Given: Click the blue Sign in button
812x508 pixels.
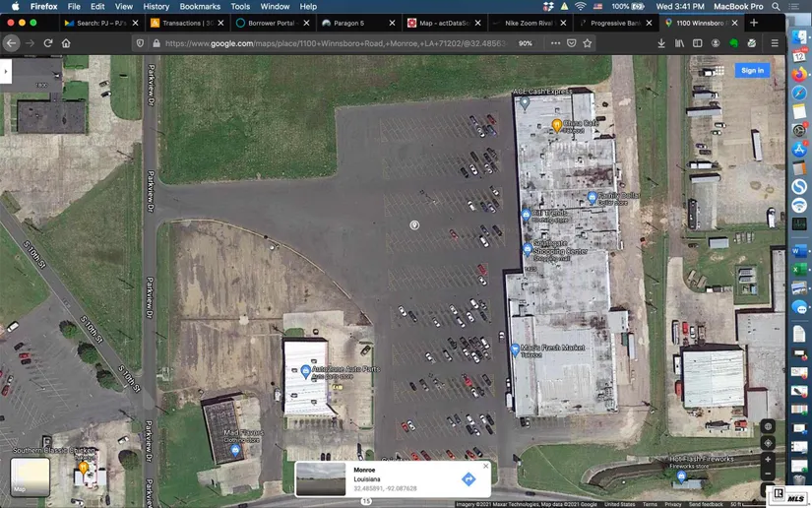Looking at the screenshot, I should click(752, 70).
